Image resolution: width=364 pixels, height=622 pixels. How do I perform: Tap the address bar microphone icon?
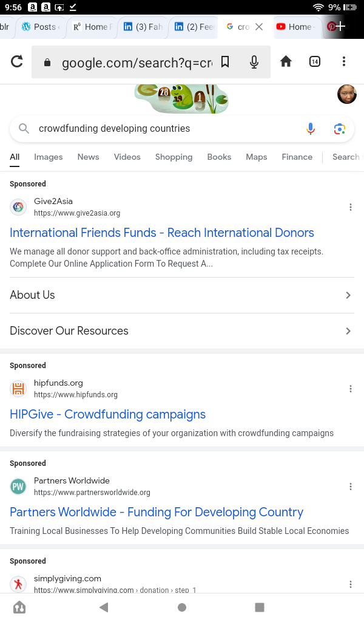(x=254, y=61)
